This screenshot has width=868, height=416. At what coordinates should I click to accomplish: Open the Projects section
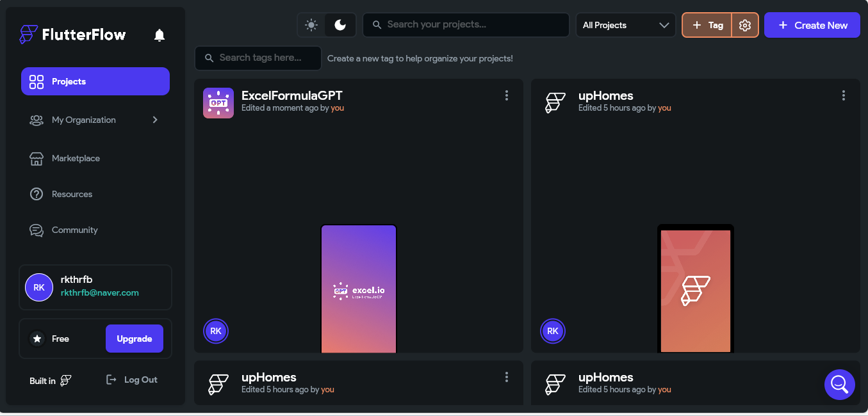point(95,81)
